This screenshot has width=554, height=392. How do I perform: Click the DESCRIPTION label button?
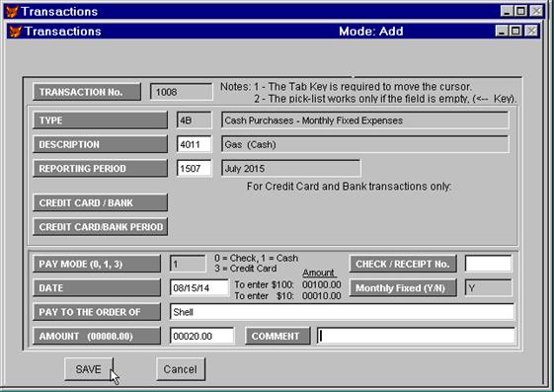click(100, 144)
